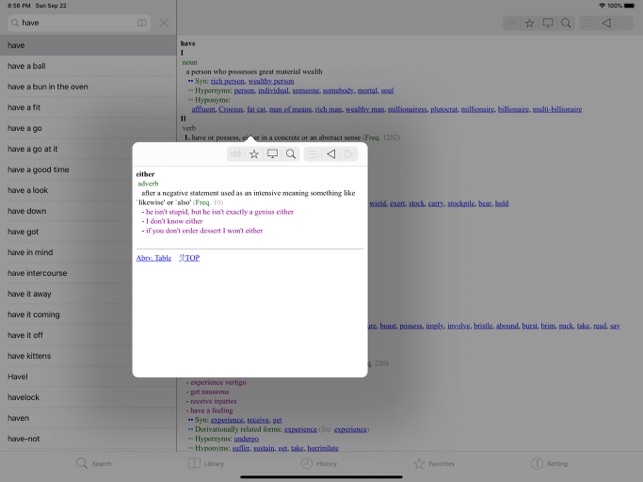Go back with the popup's left arrow
The width and height of the screenshot is (643, 482).
[331, 154]
